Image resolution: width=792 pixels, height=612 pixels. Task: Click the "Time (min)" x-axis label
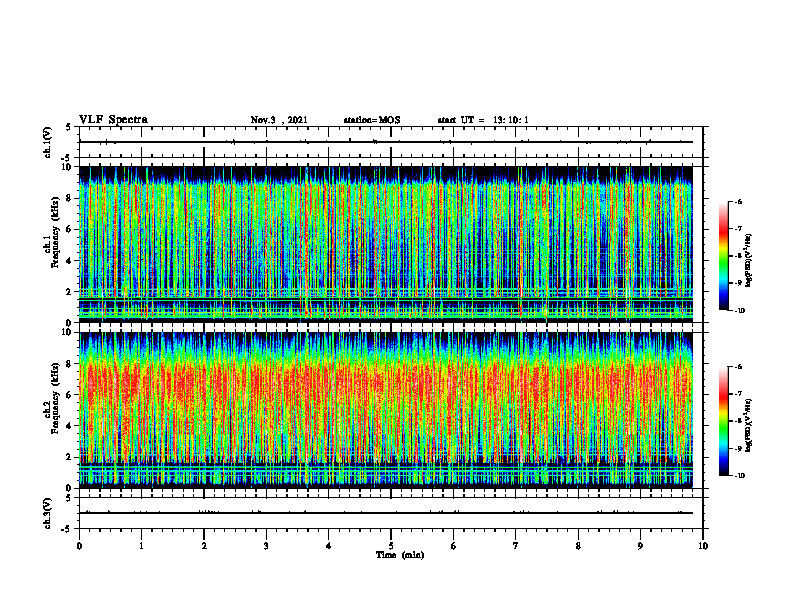click(x=400, y=555)
